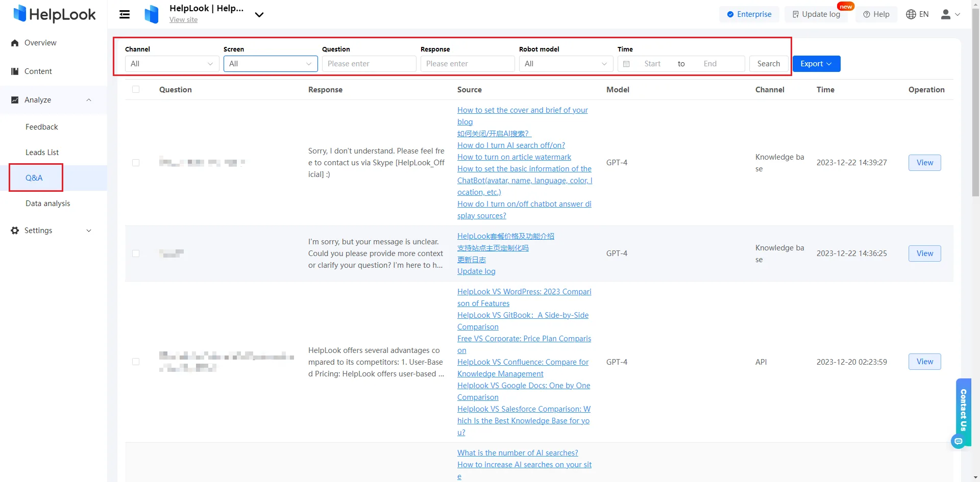
Task: Click the End date field
Action: point(710,64)
